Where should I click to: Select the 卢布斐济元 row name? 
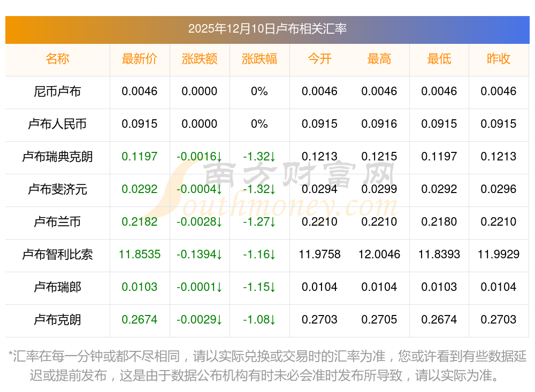[x=57, y=189]
